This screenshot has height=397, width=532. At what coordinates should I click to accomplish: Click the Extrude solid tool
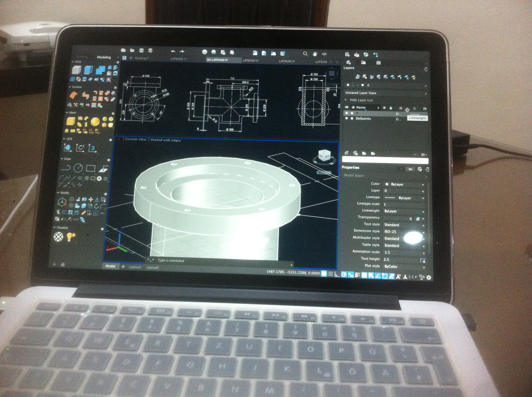click(x=88, y=70)
